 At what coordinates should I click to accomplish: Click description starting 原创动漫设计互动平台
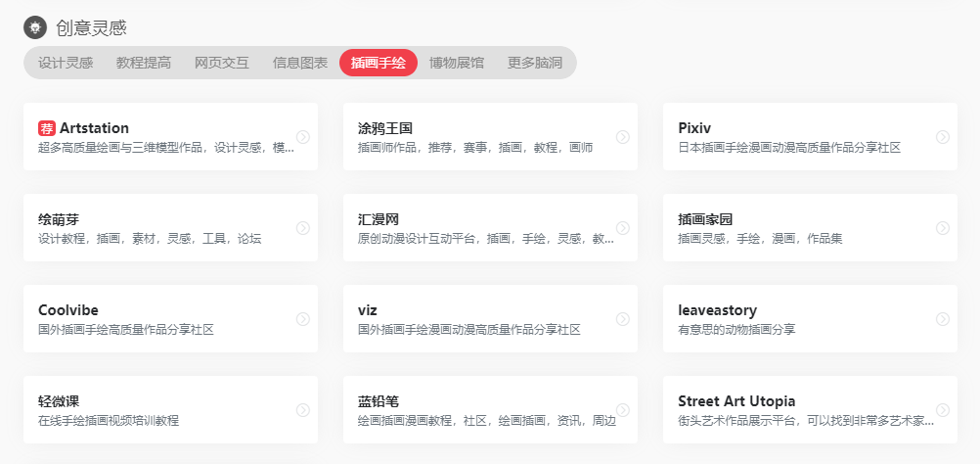486,239
